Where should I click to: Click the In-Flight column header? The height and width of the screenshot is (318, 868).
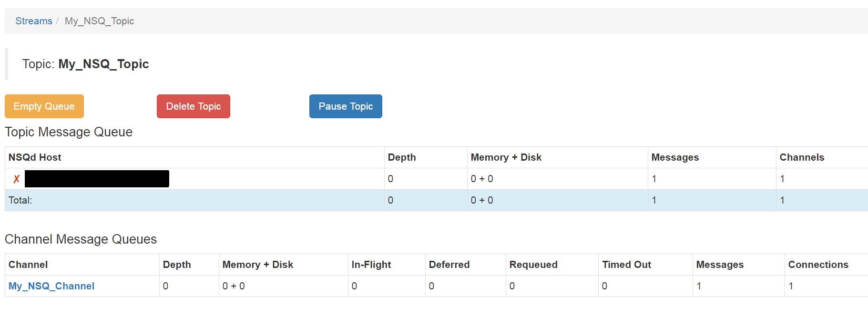pos(371,265)
